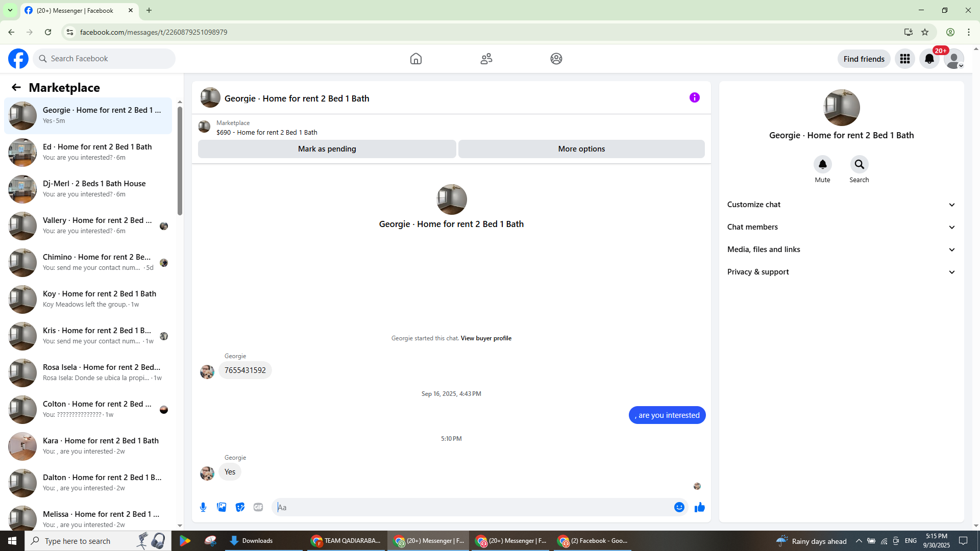Screen dimensions: 980x551
Task: Switch to TEAM QADIARABA Chrome taskbar window
Action: tap(346, 541)
